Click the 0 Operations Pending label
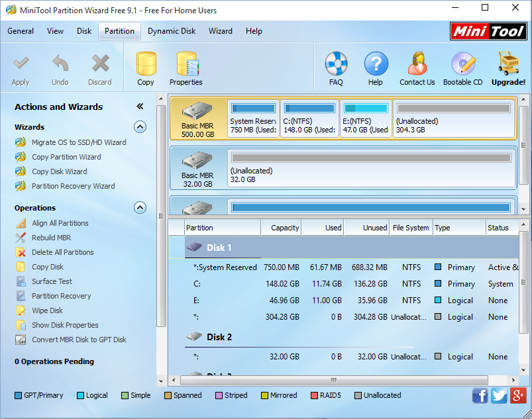The height and width of the screenshot is (419, 532). [54, 361]
